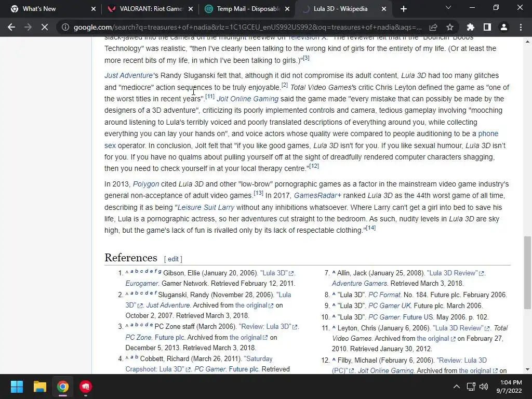Jump to citation [12] in the article text
The height and width of the screenshot is (399, 532).
click(x=314, y=166)
